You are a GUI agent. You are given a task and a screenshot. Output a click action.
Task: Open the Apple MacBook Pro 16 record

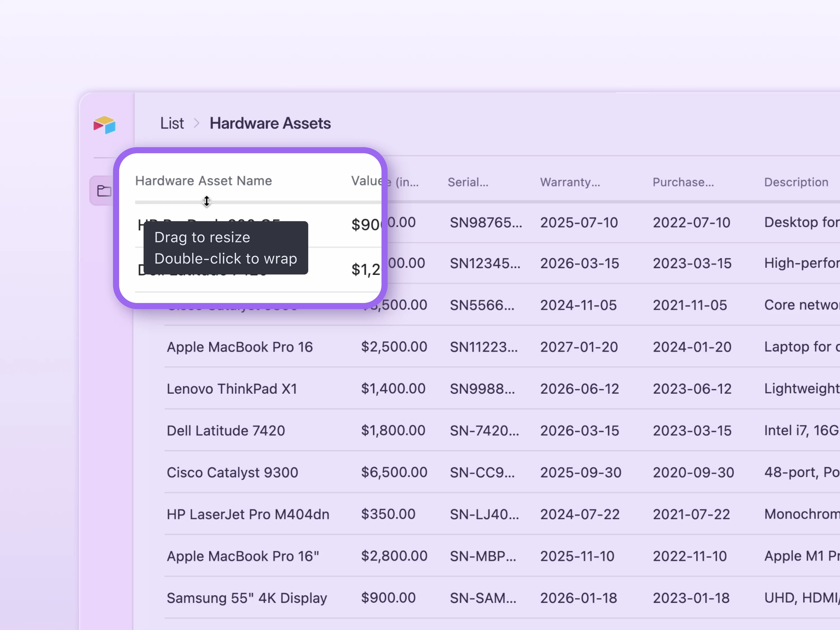point(240,347)
